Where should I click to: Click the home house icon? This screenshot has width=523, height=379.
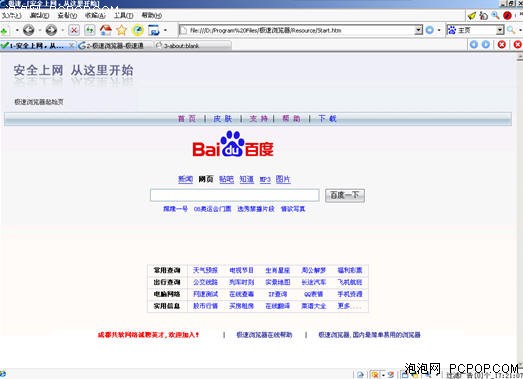point(106,30)
